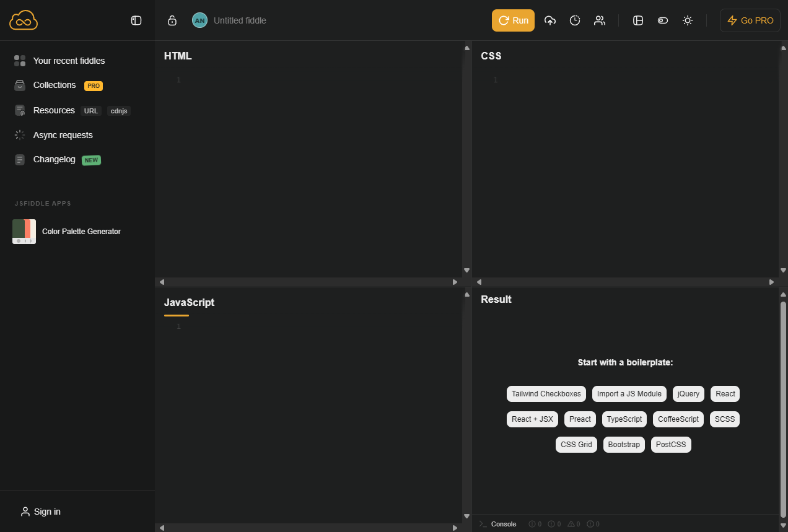Viewport: 788px width, 532px height.
Task: Open fiddle version history via clock icon
Action: (575, 20)
